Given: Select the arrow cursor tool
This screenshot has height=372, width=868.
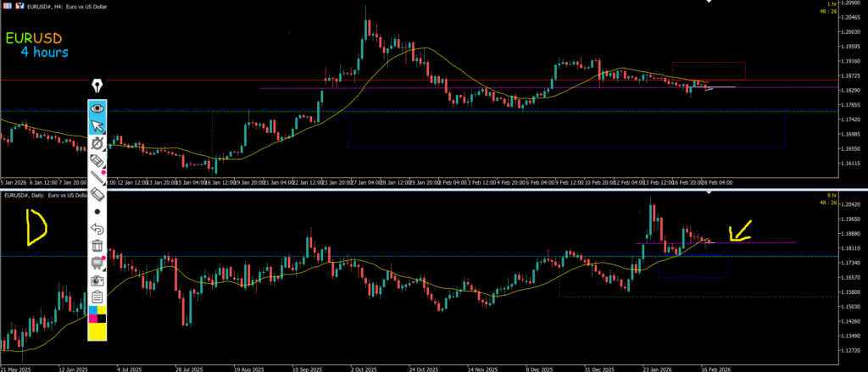Looking at the screenshot, I should pos(98,126).
